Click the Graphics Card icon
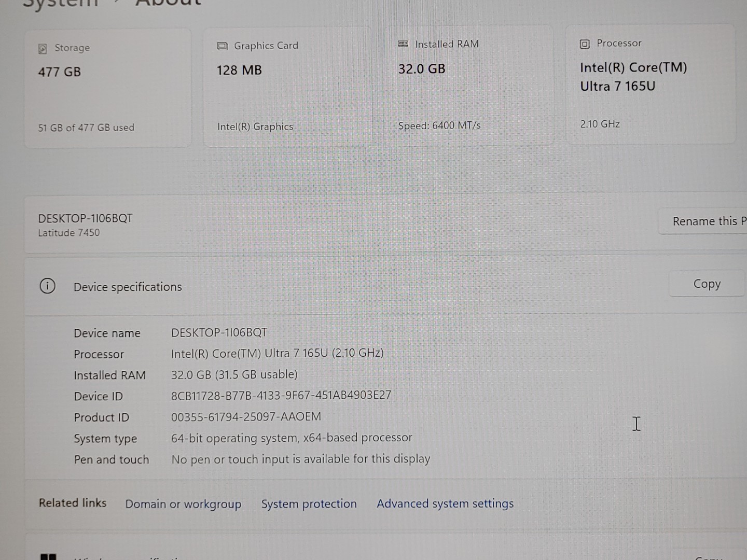 pos(222,46)
